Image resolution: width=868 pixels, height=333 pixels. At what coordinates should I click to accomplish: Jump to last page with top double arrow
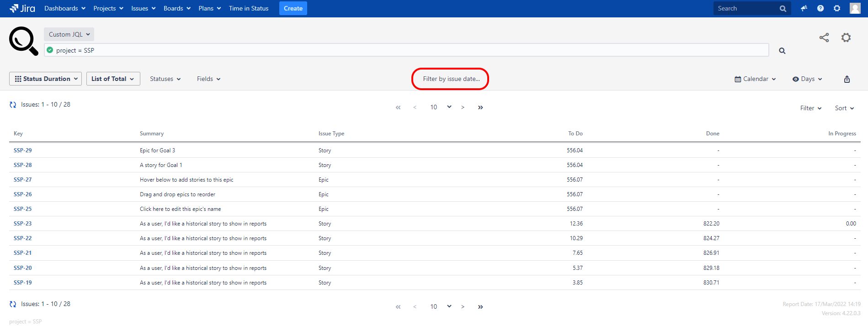click(480, 107)
